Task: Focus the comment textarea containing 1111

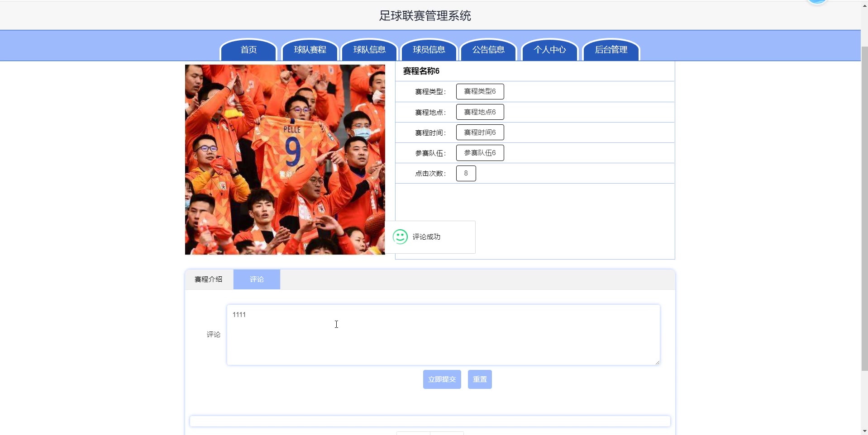Action: click(444, 335)
